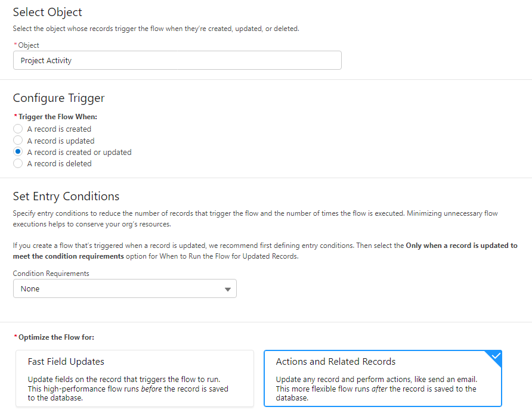
Task: Click the Fast Field Updates description text
Action: click(128, 389)
